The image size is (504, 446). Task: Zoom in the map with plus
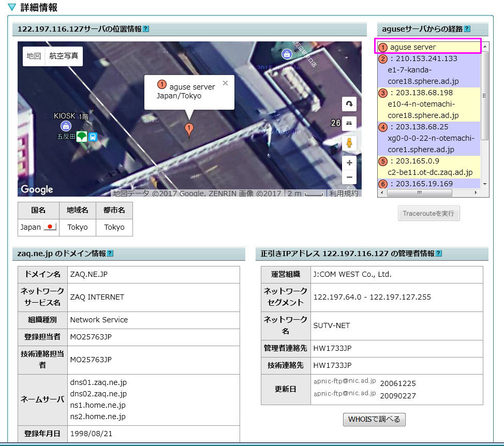349,163
